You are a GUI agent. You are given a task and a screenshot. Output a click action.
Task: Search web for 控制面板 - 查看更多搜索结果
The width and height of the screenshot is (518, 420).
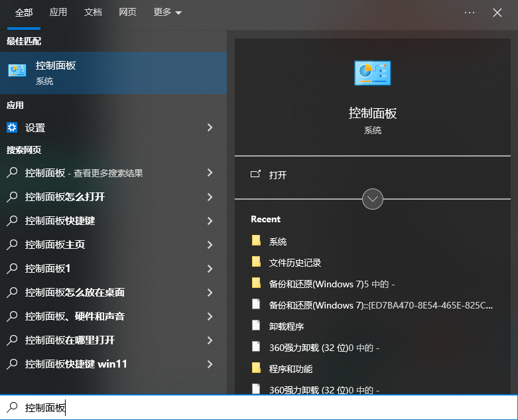click(113, 173)
